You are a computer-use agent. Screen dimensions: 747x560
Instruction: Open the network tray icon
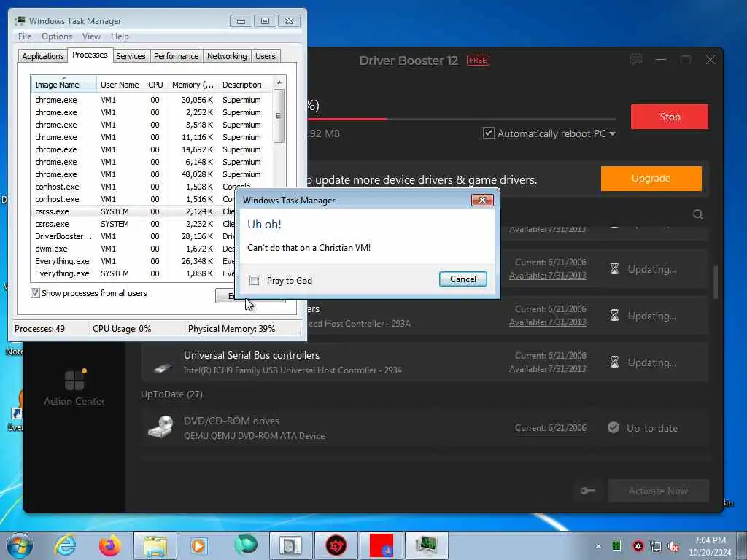656,546
